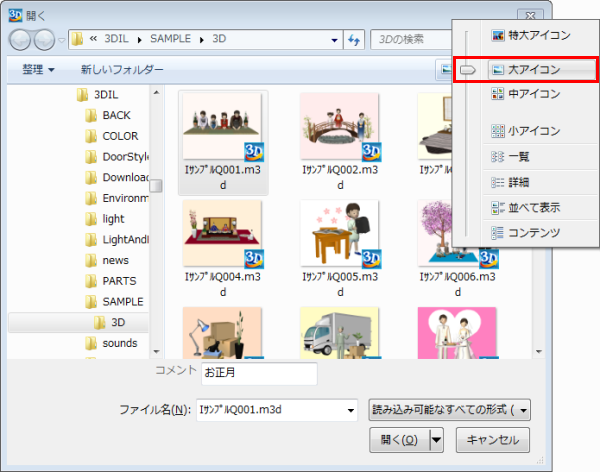
Task: Click the 3D app icon in title bar
Action: [x=15, y=15]
